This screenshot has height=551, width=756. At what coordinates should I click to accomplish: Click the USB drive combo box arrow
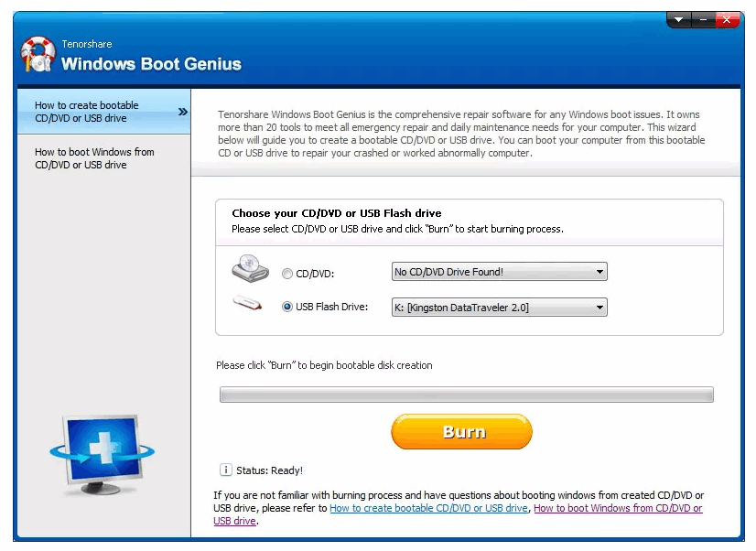pyautogui.click(x=599, y=307)
